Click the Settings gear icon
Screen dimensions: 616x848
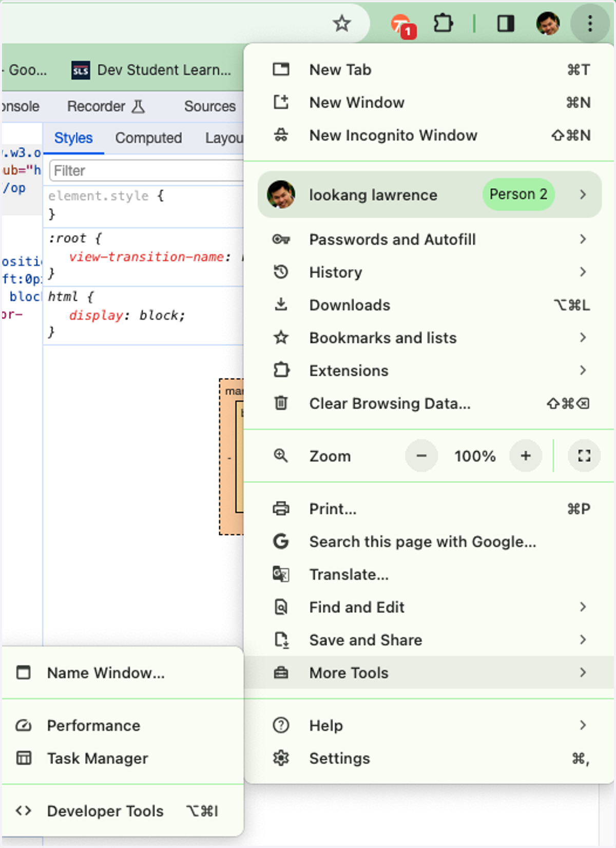click(x=281, y=758)
